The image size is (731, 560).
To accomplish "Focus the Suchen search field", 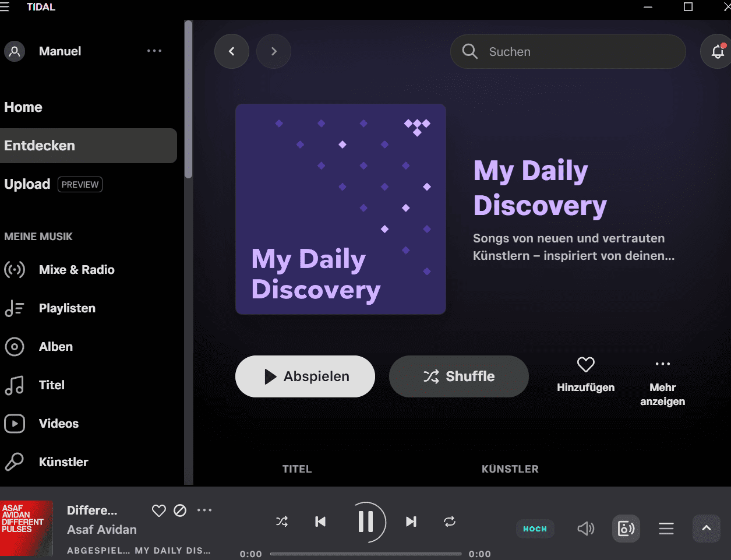I will tap(568, 51).
